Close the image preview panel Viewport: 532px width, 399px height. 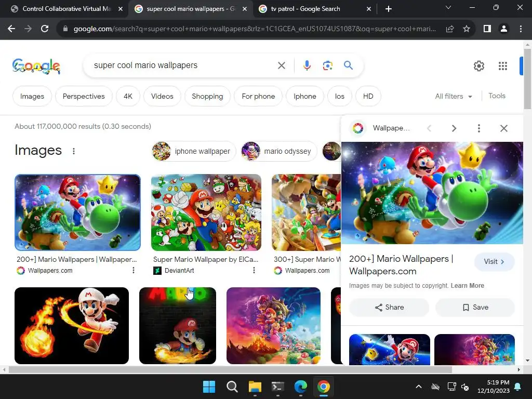(504, 128)
